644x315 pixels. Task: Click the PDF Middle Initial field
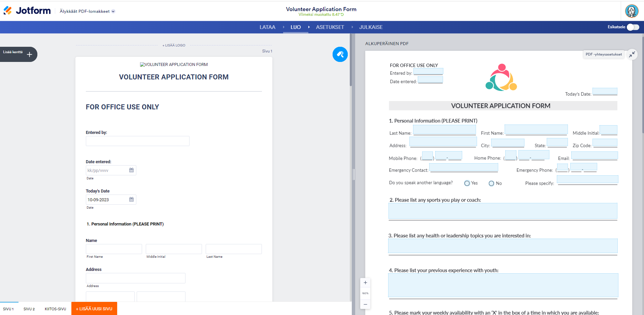609,130
